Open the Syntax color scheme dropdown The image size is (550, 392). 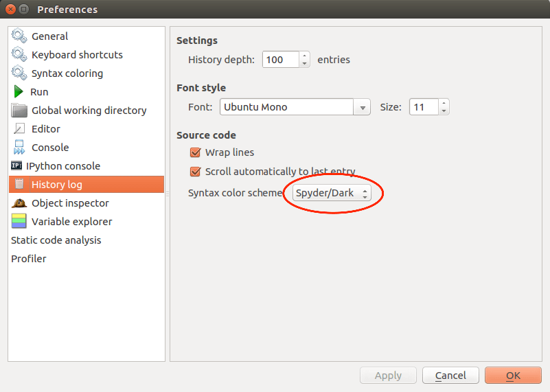point(332,194)
